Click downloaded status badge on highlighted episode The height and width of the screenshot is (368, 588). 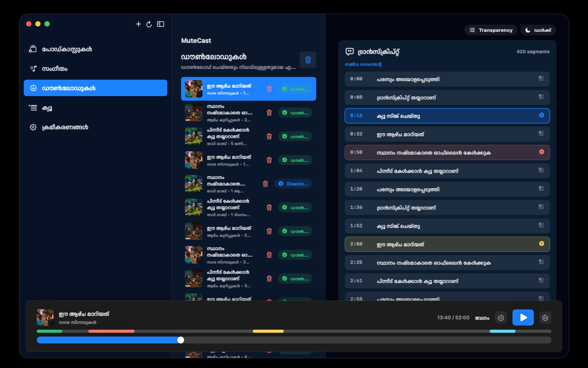point(295,89)
